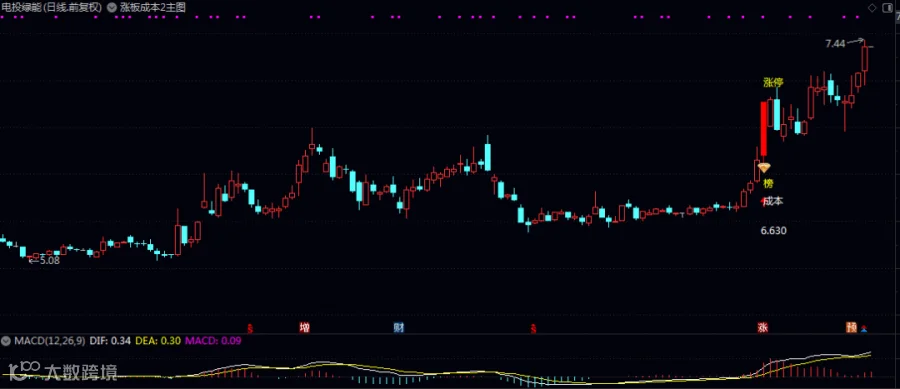Click the solid red limit-up candlestick
Screen dimensions: 900x389
[x=763, y=129]
